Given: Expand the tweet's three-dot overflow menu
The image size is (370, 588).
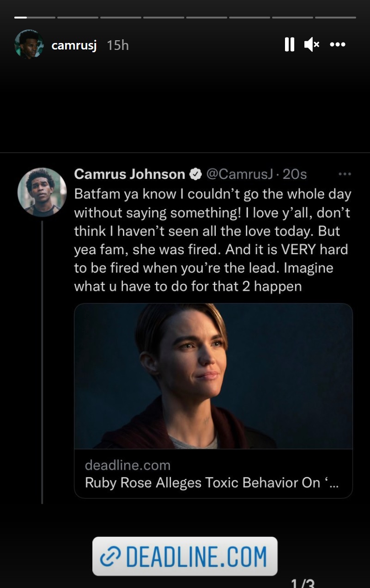Looking at the screenshot, I should pos(345,174).
